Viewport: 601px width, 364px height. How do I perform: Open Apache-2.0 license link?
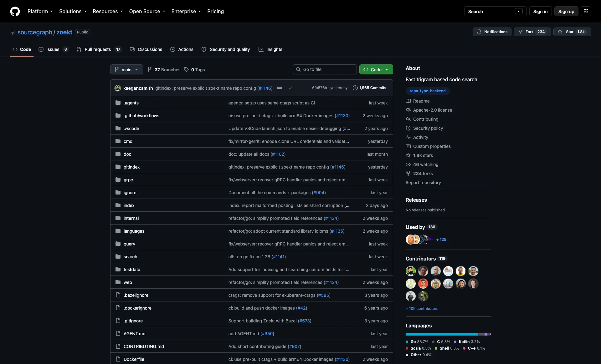pyautogui.click(x=429, y=110)
